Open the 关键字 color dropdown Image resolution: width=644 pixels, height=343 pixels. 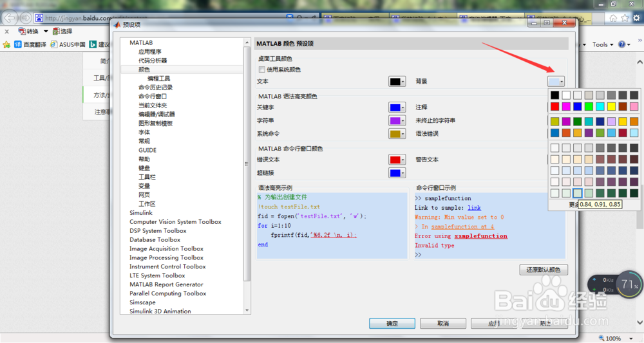[397, 107]
